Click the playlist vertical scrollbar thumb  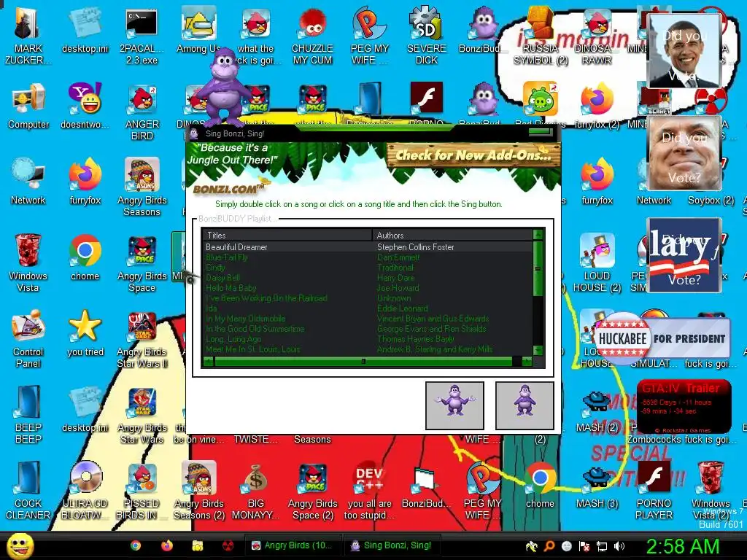tap(538, 268)
